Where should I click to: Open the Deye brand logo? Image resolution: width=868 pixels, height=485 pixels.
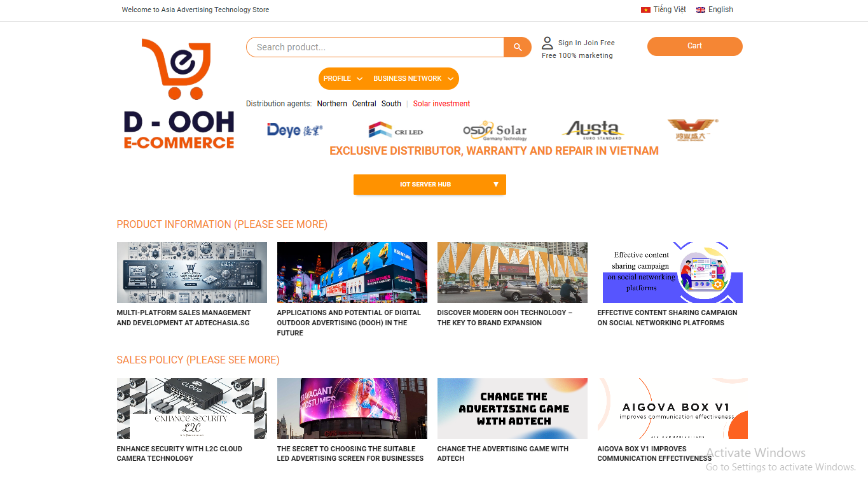click(x=294, y=130)
